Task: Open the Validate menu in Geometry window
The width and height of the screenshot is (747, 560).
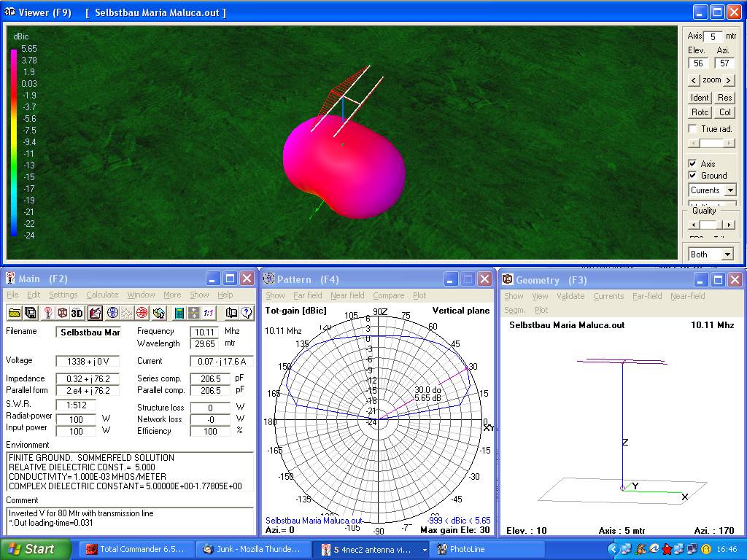Action: (x=570, y=296)
